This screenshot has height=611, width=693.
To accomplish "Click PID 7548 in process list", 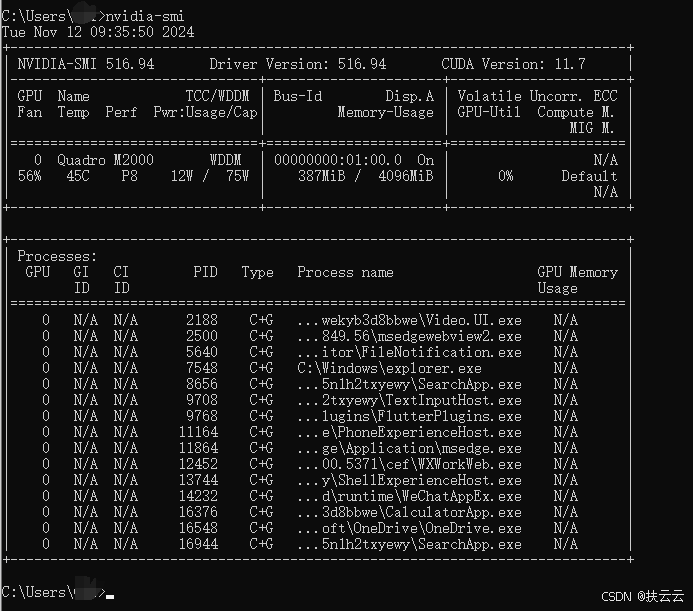I will click(202, 368).
